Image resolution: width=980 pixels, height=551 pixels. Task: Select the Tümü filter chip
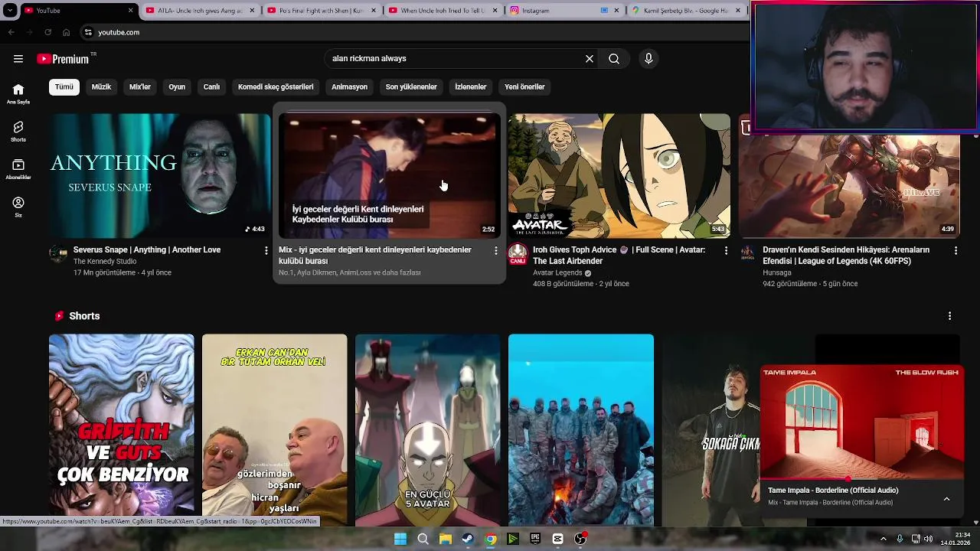tap(64, 87)
